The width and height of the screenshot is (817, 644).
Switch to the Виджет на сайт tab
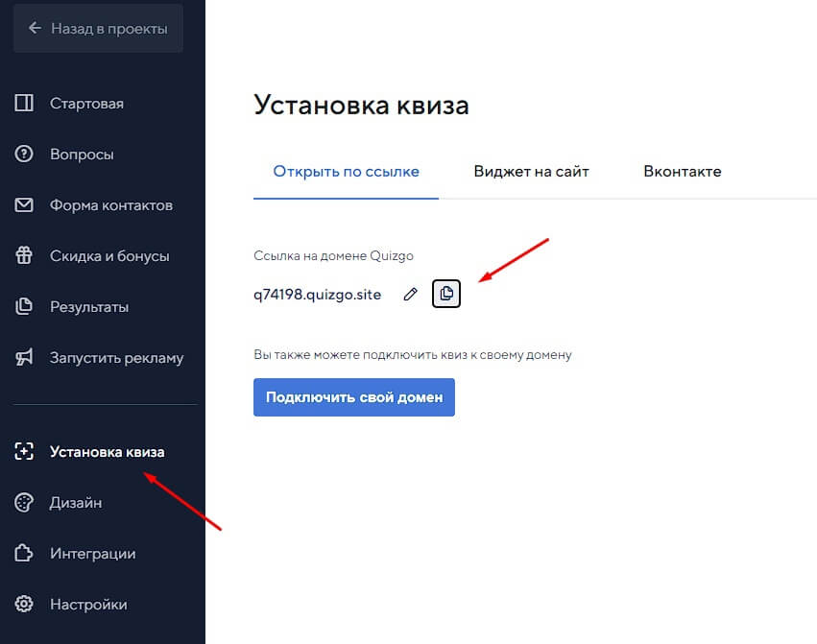click(531, 172)
